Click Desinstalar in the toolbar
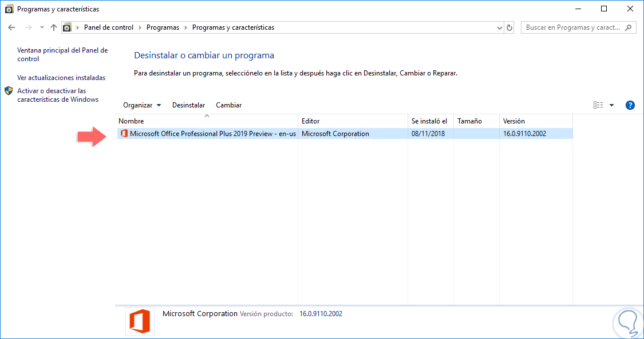The width and height of the screenshot is (644, 339). click(x=188, y=105)
